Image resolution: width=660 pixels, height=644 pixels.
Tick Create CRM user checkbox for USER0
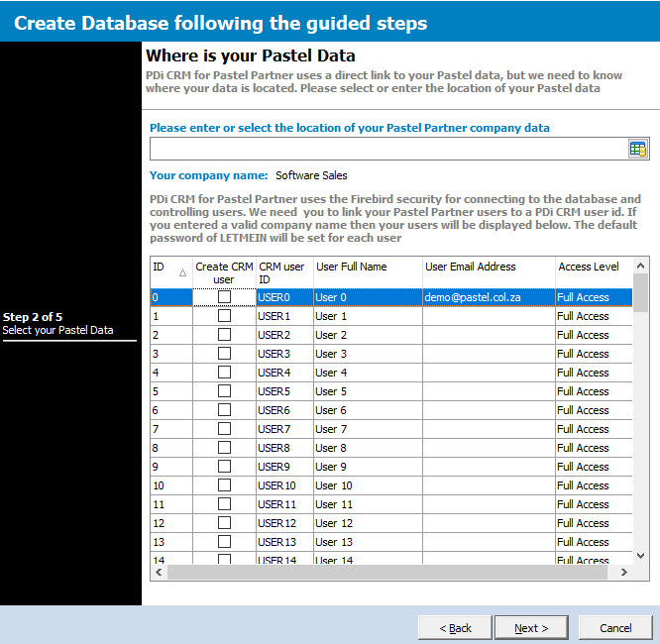[224, 297]
